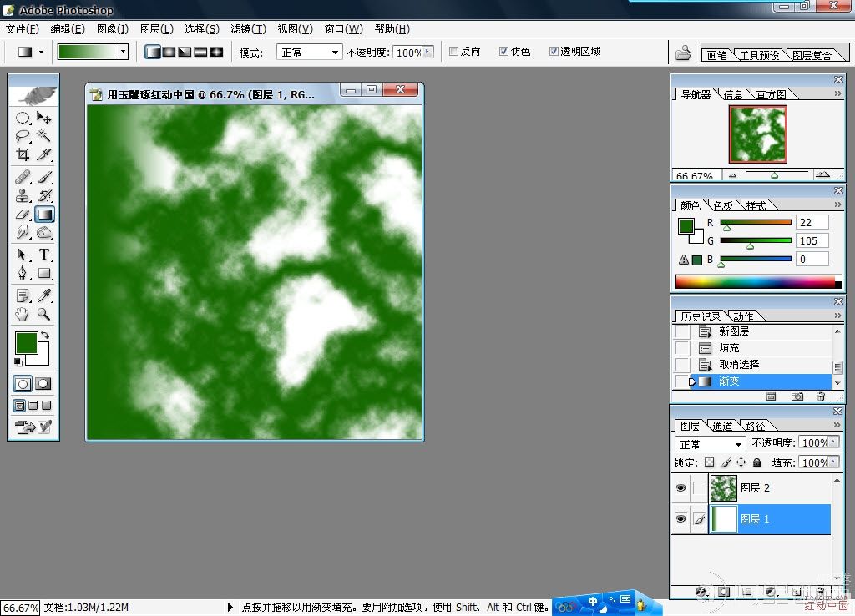
Task: Select the Lasso tool
Action: (x=23, y=136)
